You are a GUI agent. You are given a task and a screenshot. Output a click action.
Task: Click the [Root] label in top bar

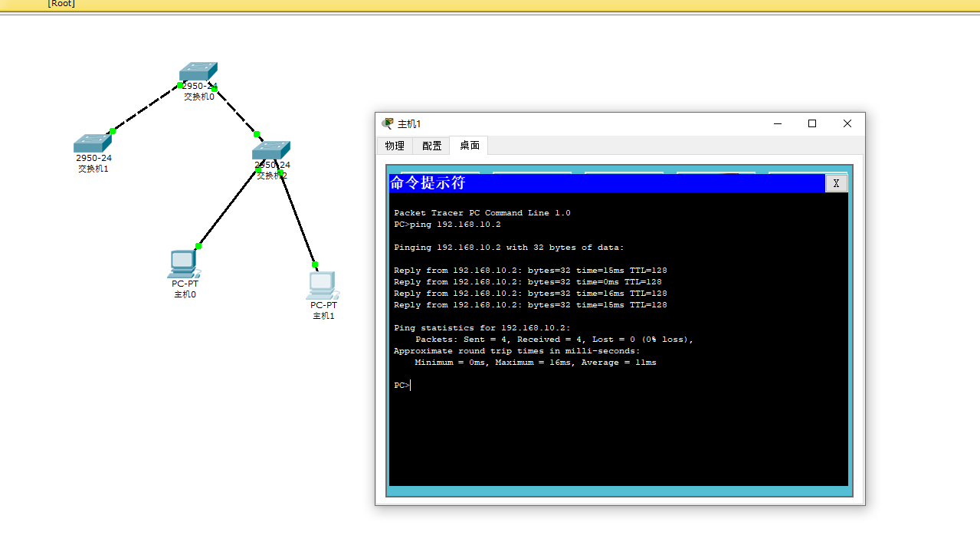point(61,4)
